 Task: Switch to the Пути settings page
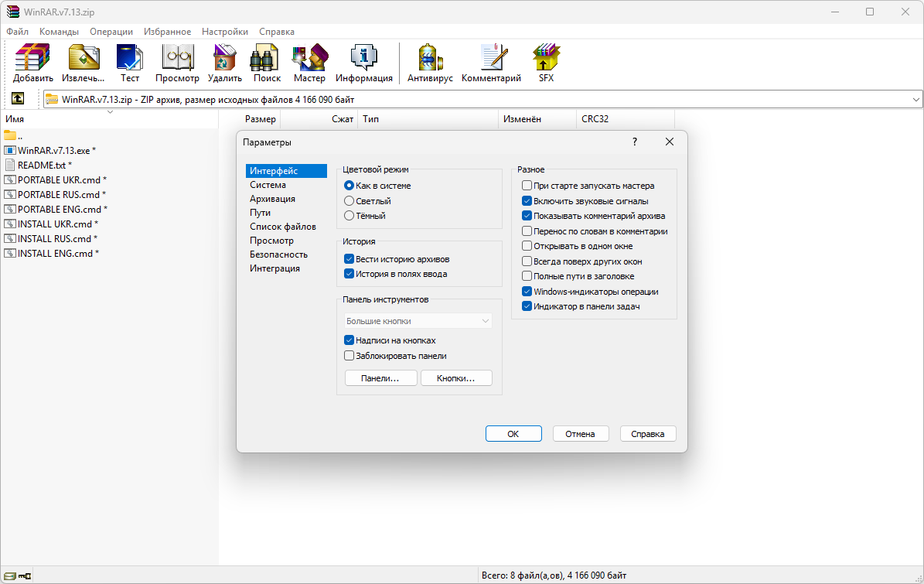[x=286, y=213]
